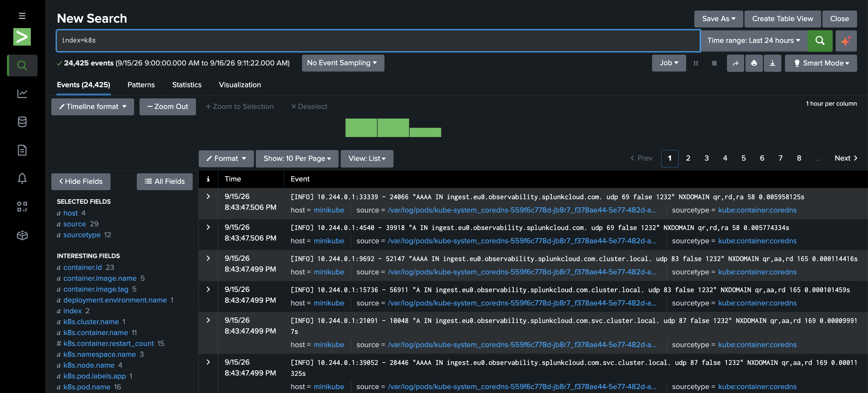Click the AI sparkle assistant icon
This screenshot has width=868, height=393.
(846, 40)
